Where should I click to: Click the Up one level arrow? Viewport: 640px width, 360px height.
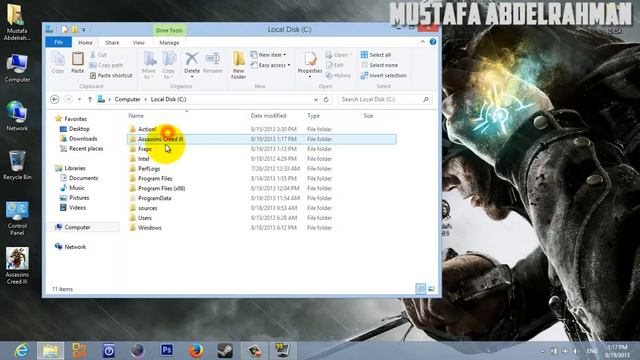[x=90, y=99]
